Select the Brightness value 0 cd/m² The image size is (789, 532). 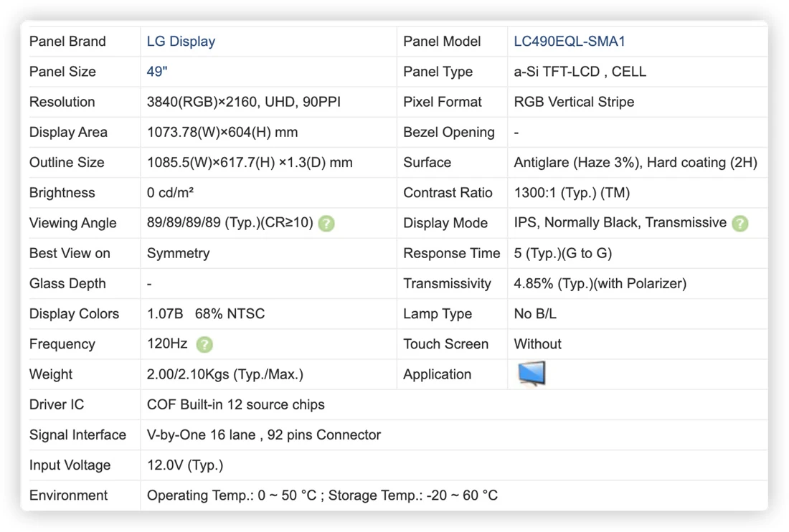point(170,193)
